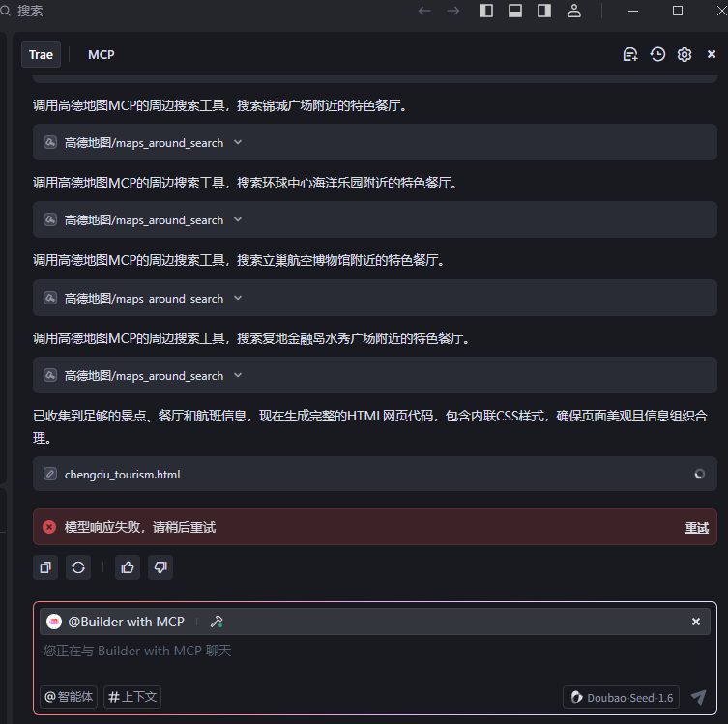Click the text 搜索环球中心海洋乐园附近的特色餐厅
The height and width of the screenshot is (724, 728).
click(x=343, y=183)
